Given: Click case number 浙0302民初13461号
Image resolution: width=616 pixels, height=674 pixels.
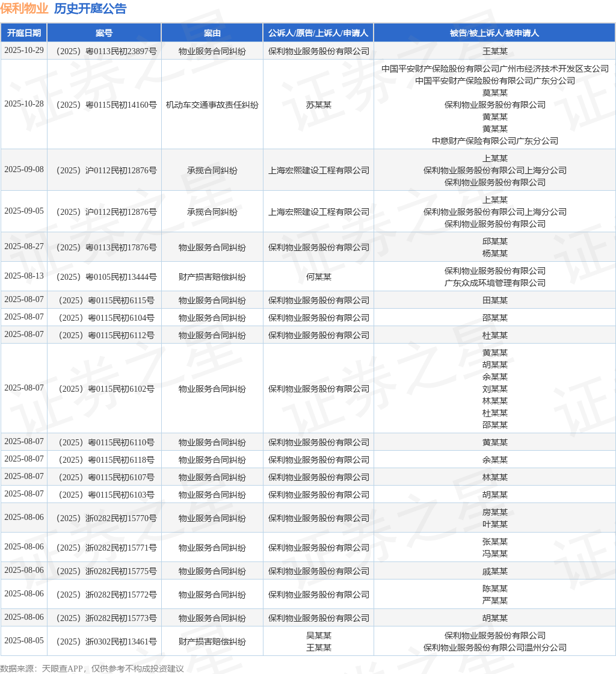Looking at the screenshot, I should pyautogui.click(x=106, y=642).
